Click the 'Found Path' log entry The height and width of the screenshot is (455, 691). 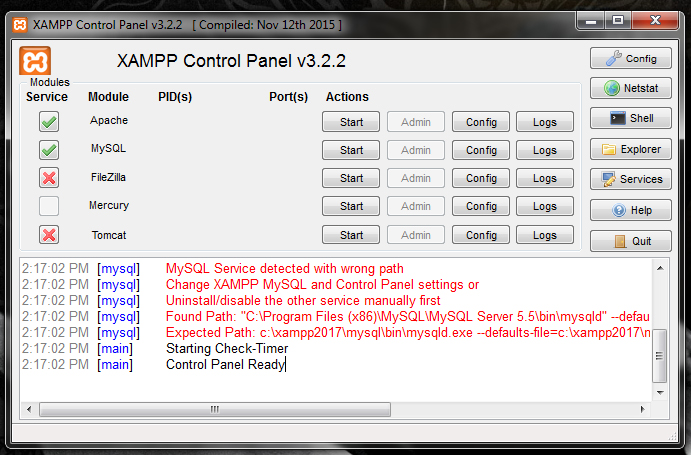(408, 316)
